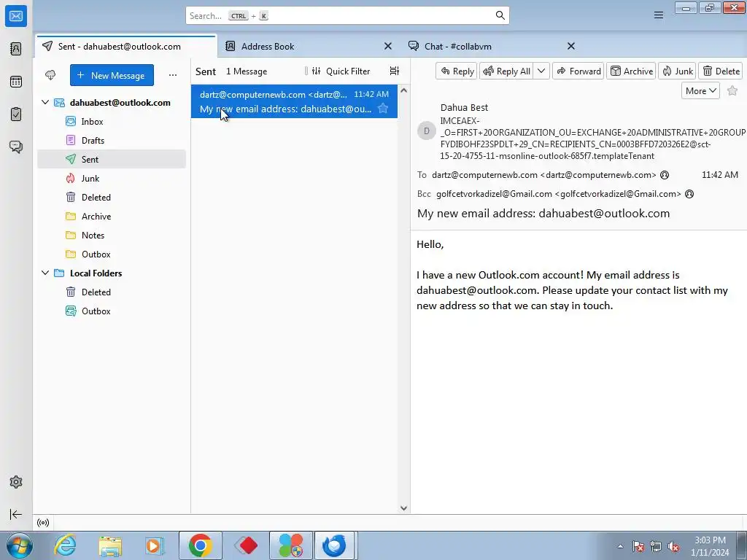This screenshot has width=747, height=560.
Task: Open the Notes folder
Action: coord(112,236)
